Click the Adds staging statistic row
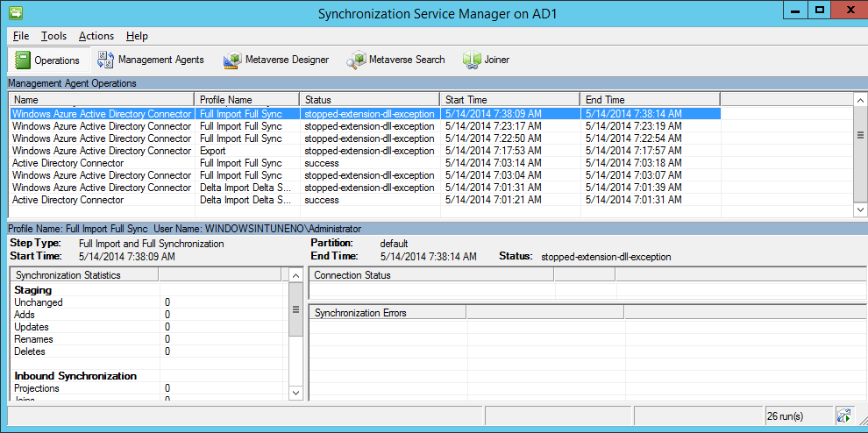Image resolution: width=868 pixels, height=433 pixels. 149,315
